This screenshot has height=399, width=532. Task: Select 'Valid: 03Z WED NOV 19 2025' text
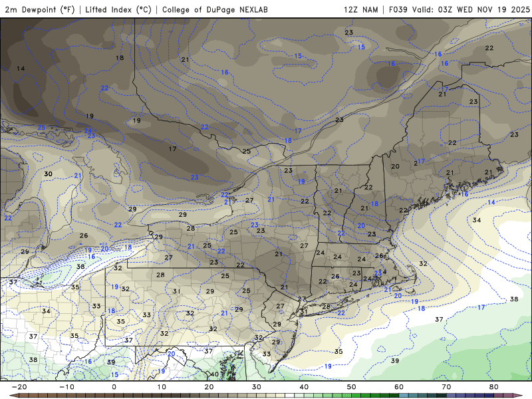471,9
